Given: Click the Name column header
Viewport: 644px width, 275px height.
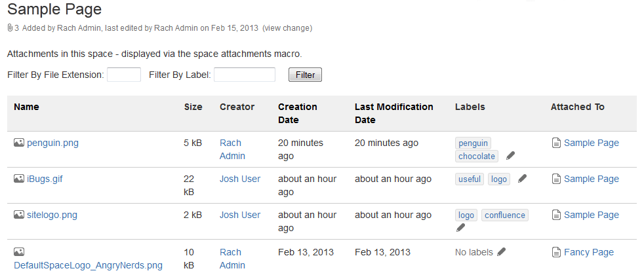Looking at the screenshot, I should click(27, 107).
